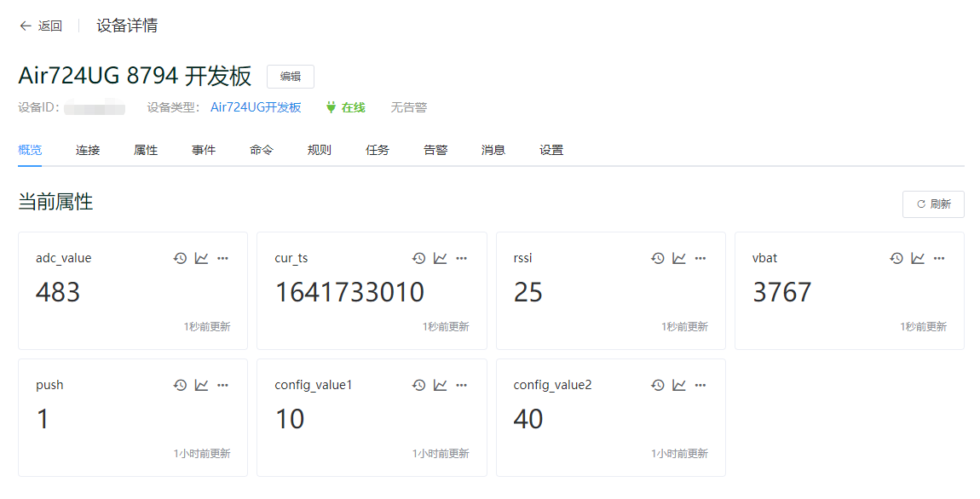Open Air724UG开发板 device type link
This screenshot has width=980, height=499.
256,107
